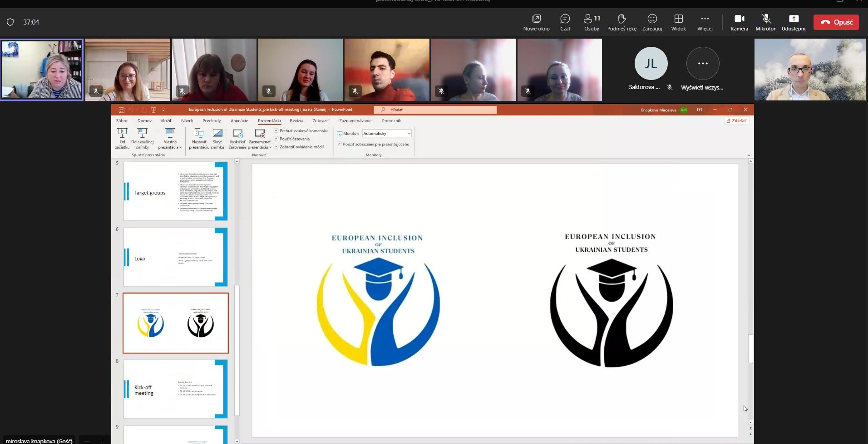The height and width of the screenshot is (444, 868).
Task: Raise hand with Podnieś rękę
Action: click(621, 22)
